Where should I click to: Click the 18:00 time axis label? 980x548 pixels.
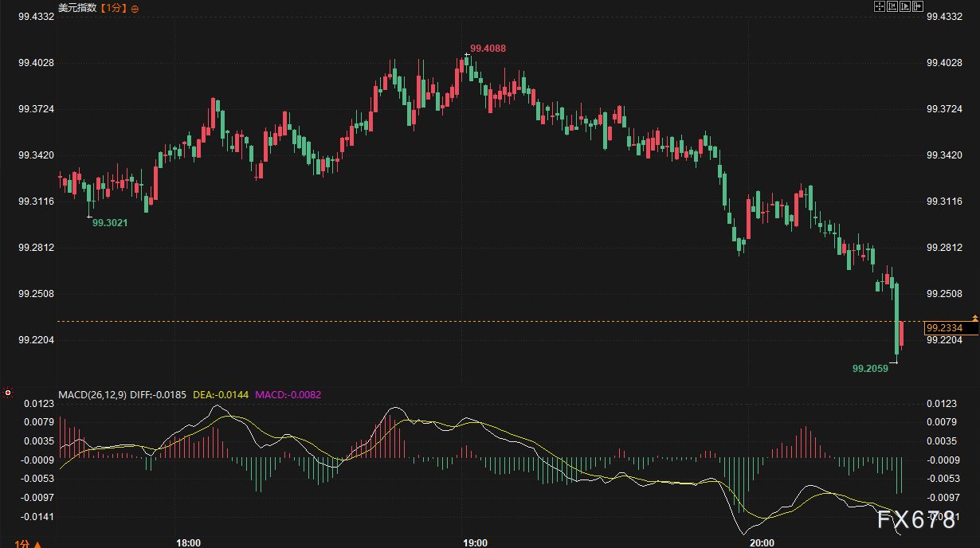pos(188,543)
